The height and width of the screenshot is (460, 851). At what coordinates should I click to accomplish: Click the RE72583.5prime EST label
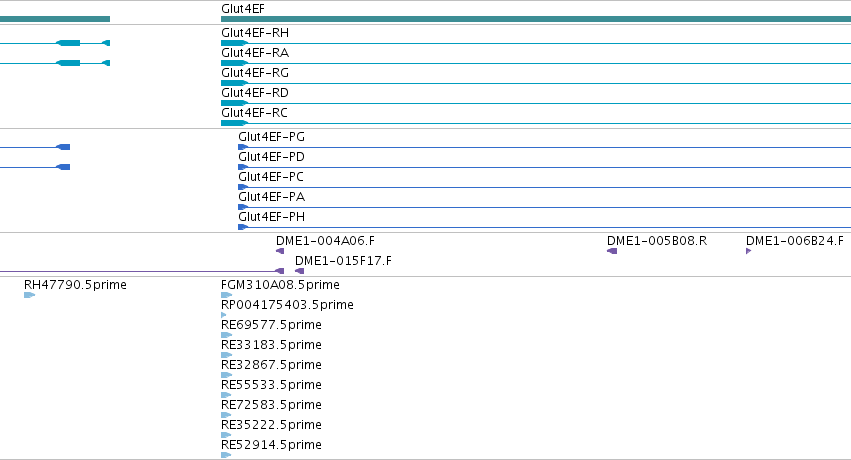click(x=271, y=406)
